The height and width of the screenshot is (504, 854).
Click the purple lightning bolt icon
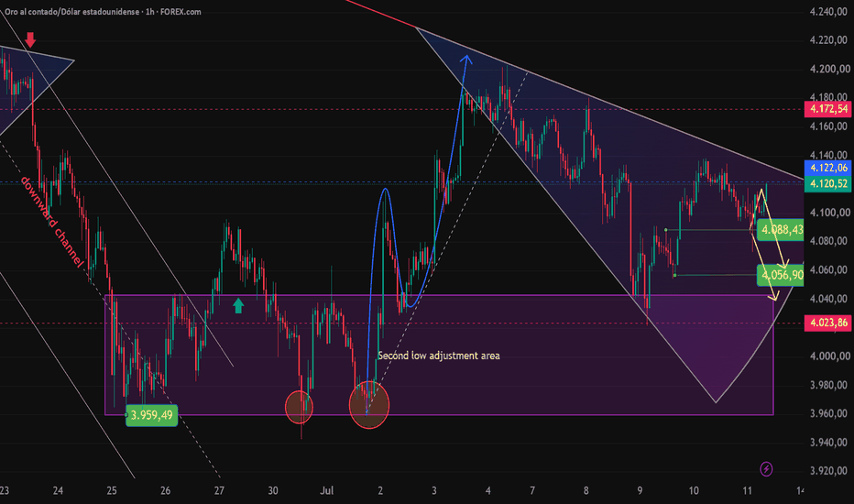point(766,468)
